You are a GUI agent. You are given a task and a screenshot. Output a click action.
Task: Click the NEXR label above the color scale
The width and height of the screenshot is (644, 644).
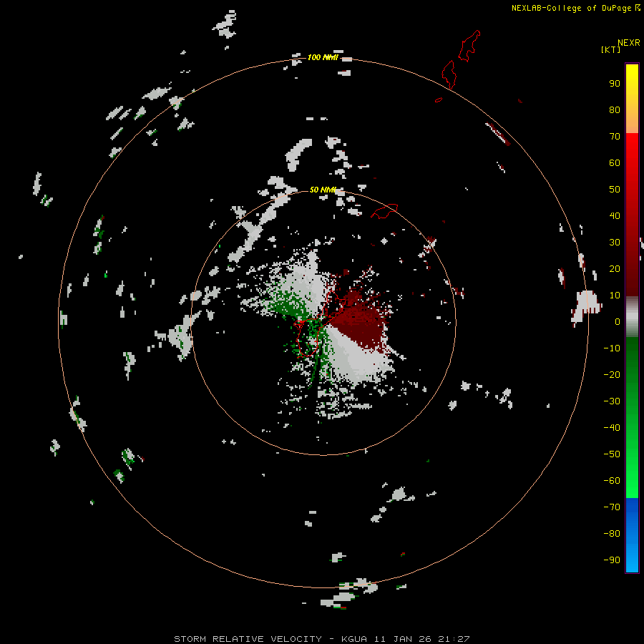628,43
